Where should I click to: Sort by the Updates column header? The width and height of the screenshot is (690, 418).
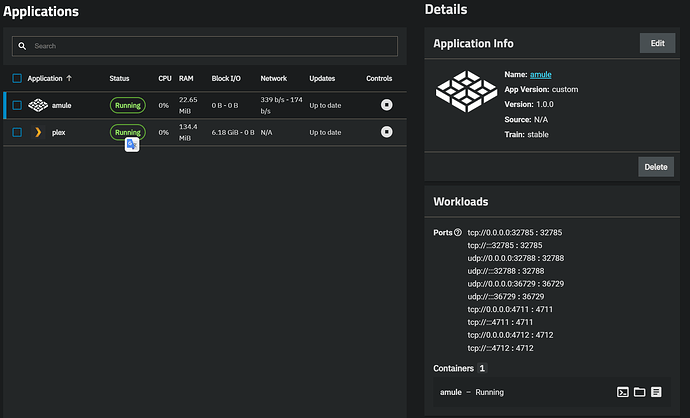click(322, 78)
